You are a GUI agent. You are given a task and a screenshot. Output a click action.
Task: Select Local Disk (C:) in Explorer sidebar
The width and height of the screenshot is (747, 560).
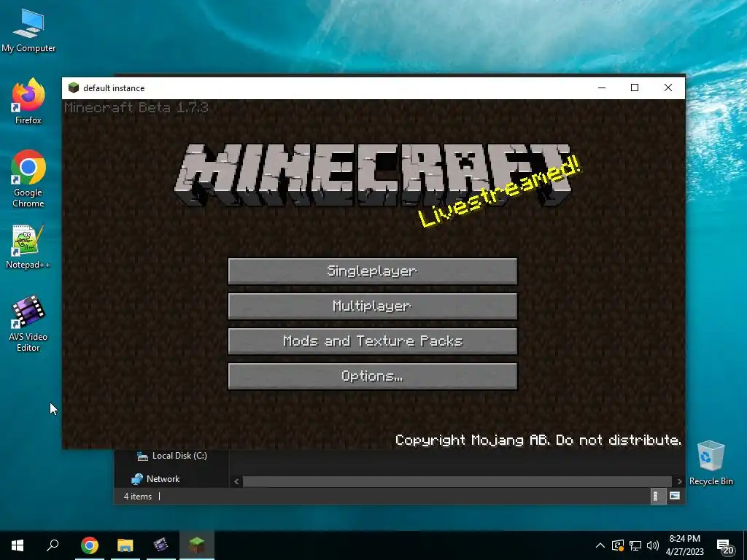[172, 456]
